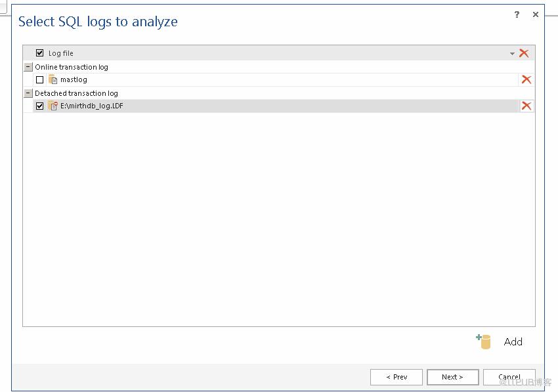Screen dimensions: 558x392
Task: Click the mastlog file icon
Action: click(x=53, y=79)
